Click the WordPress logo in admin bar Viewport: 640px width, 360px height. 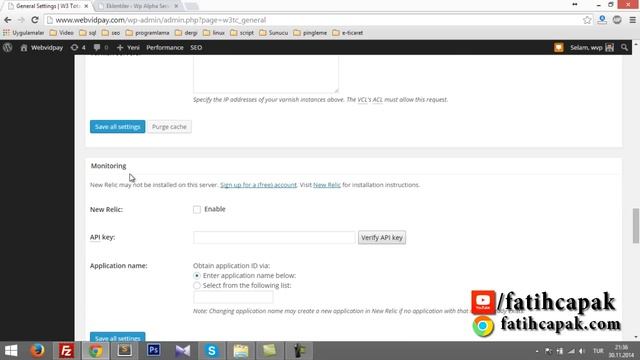click(x=7, y=47)
